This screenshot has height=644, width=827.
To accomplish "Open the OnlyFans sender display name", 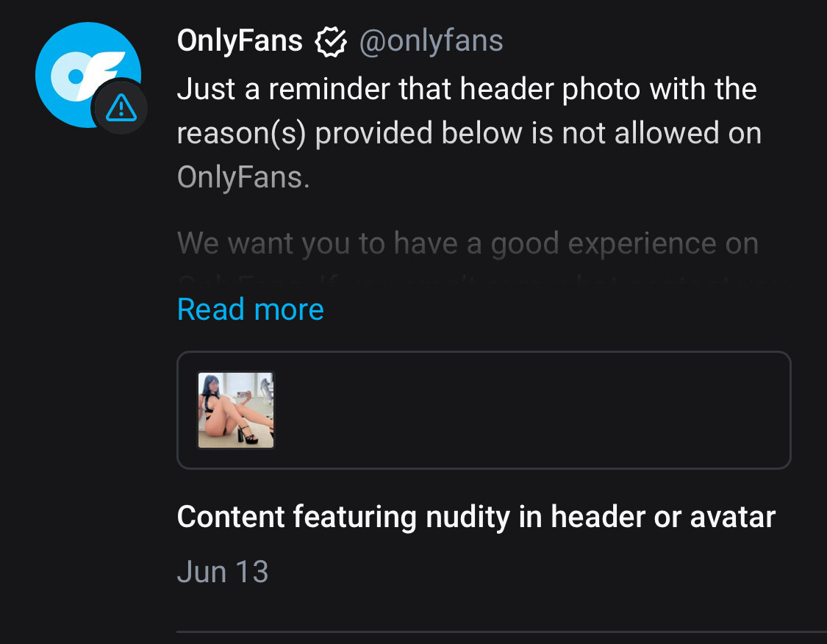I will (x=240, y=40).
